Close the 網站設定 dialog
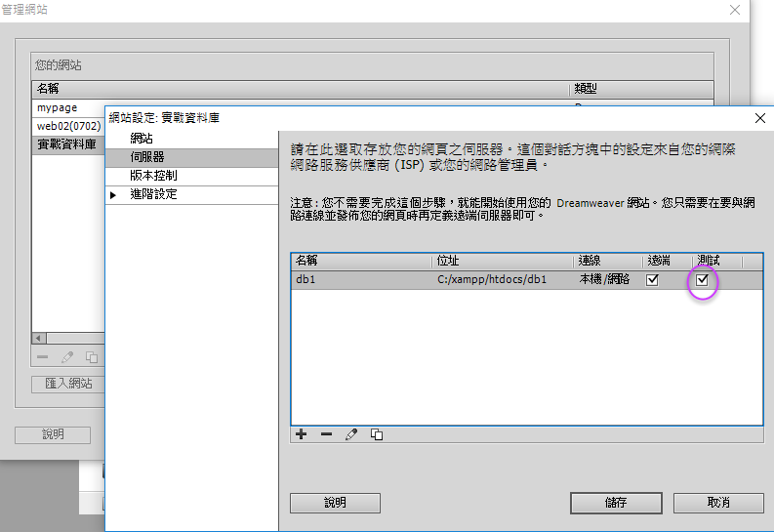Image resolution: width=774 pixels, height=532 pixels. [760, 117]
